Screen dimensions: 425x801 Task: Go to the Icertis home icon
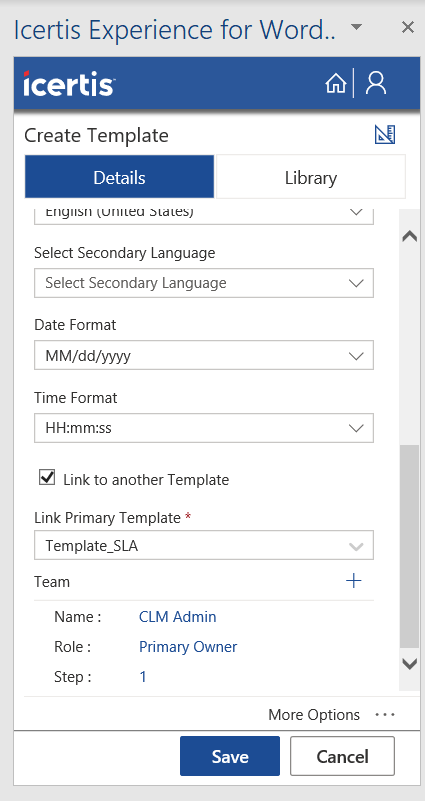point(335,83)
